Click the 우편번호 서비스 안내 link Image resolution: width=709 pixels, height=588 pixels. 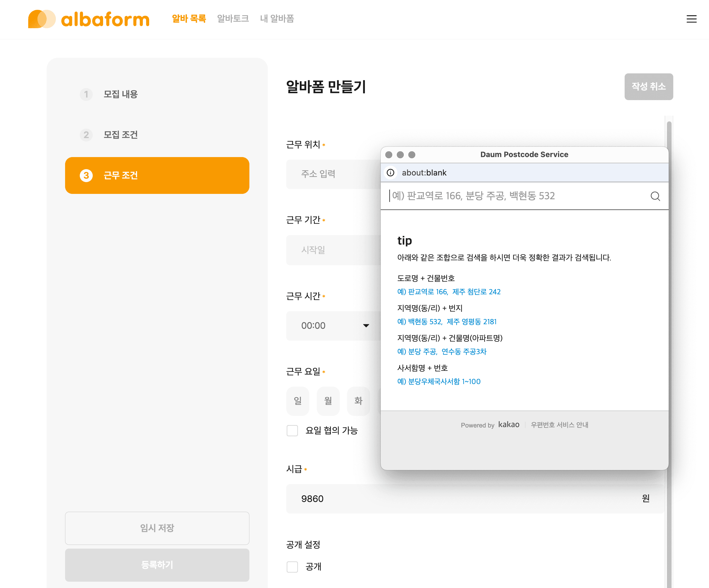pos(560,425)
